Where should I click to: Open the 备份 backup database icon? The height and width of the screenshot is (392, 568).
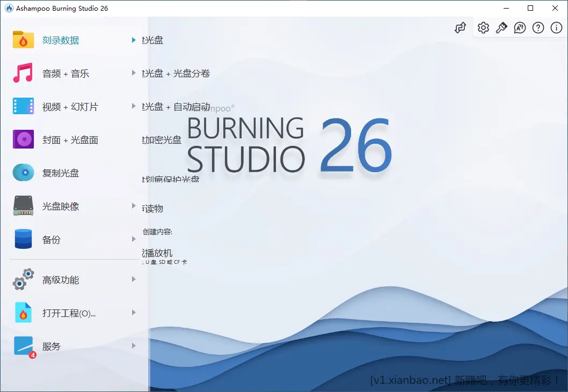point(23,239)
